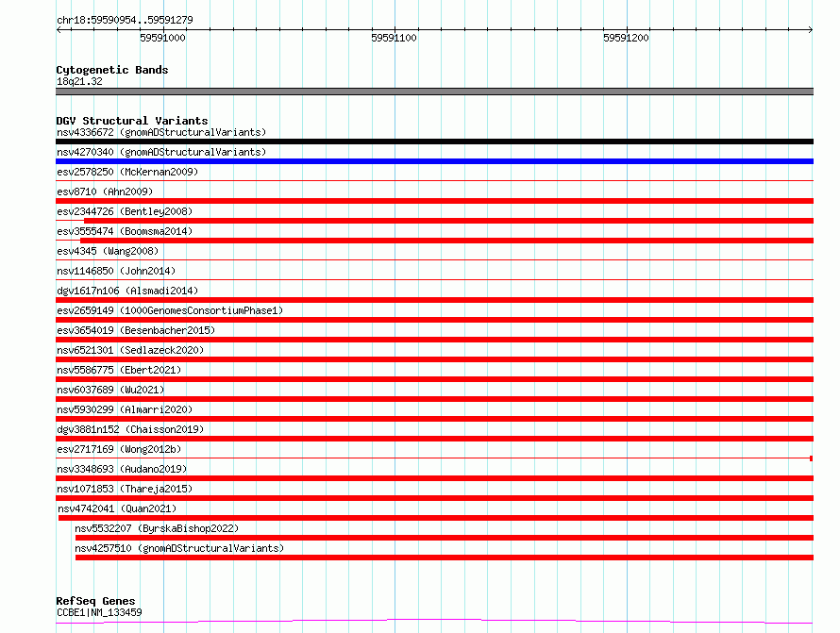Click the esv3555474 (Boomsma2014) label
The height and width of the screenshot is (633, 840).
point(125,231)
